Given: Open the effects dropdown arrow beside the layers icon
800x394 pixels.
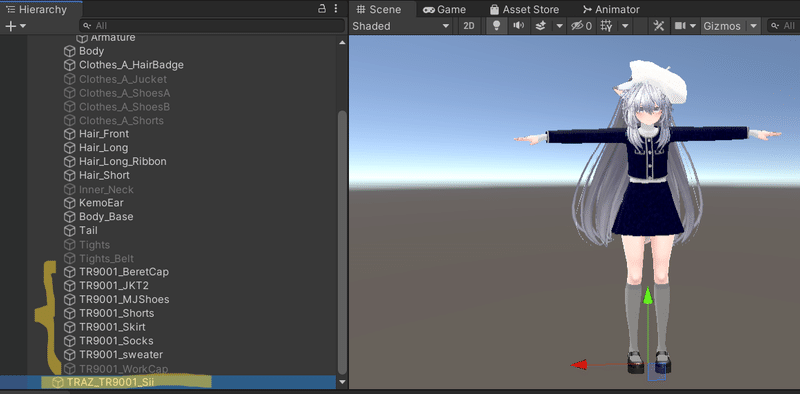Looking at the screenshot, I should [560, 26].
